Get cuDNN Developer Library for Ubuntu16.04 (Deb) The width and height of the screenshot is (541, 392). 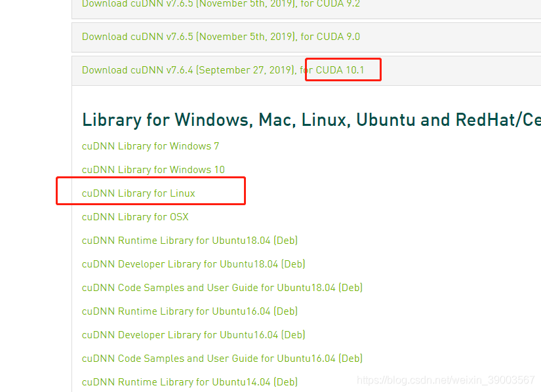[x=193, y=335]
